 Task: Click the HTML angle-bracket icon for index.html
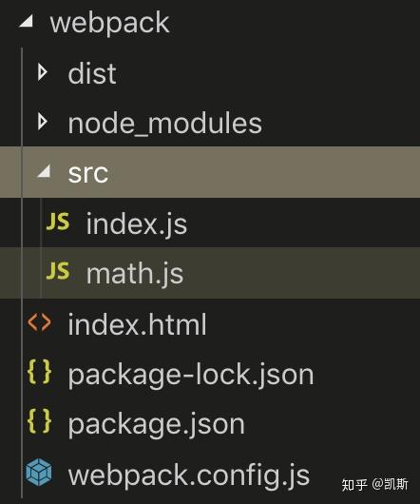tap(39, 322)
